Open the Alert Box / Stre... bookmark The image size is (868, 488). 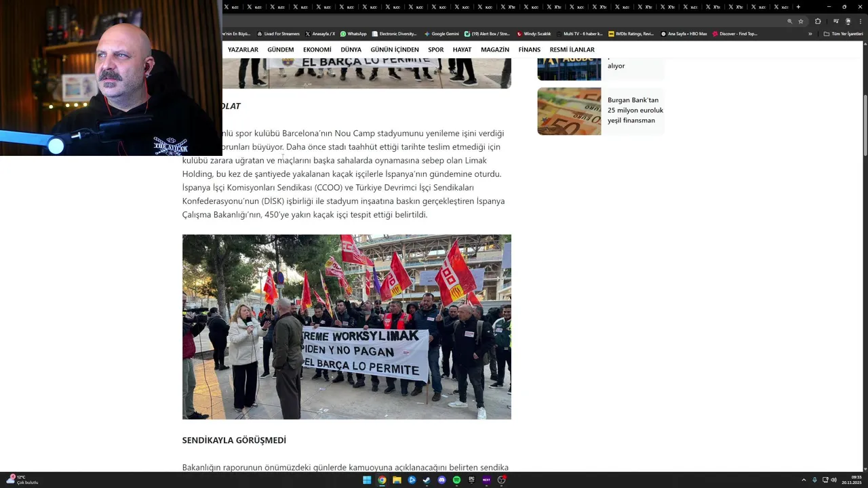487,34
